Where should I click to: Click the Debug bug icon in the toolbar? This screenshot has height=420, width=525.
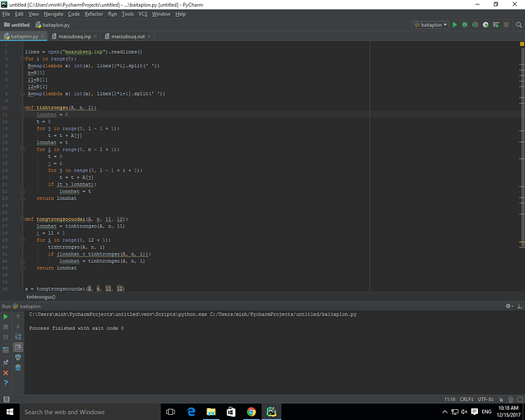(x=465, y=25)
